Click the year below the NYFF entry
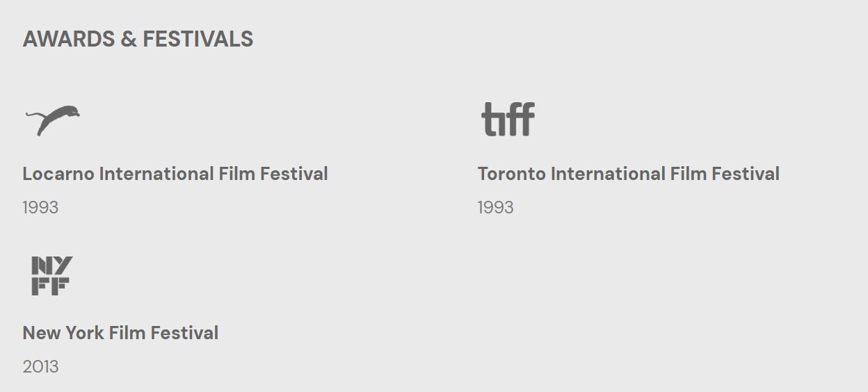Screen dimensions: 868x392 pos(40,367)
